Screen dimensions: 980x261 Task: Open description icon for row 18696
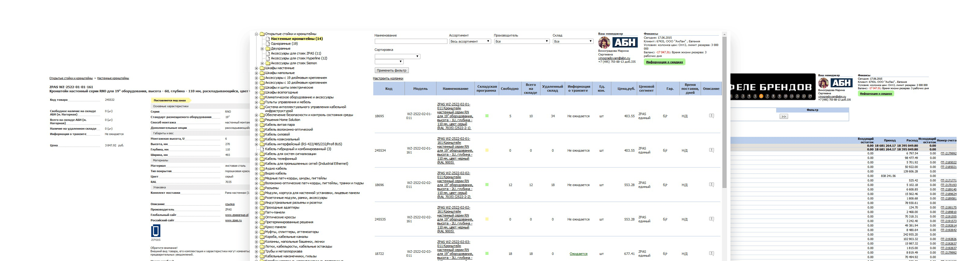pos(711,185)
